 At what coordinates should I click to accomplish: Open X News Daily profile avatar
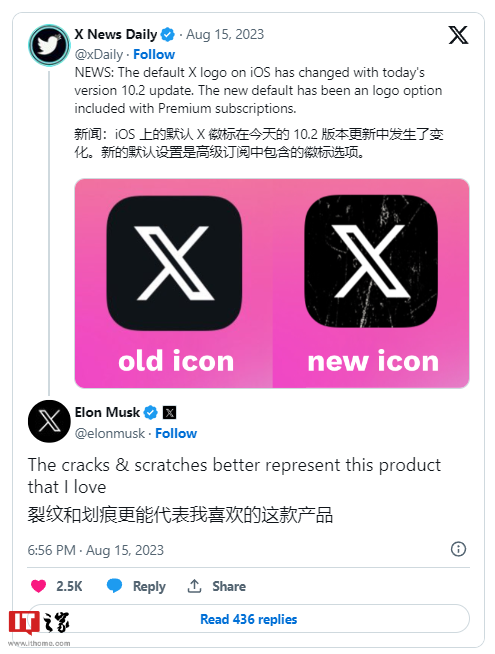point(49,45)
